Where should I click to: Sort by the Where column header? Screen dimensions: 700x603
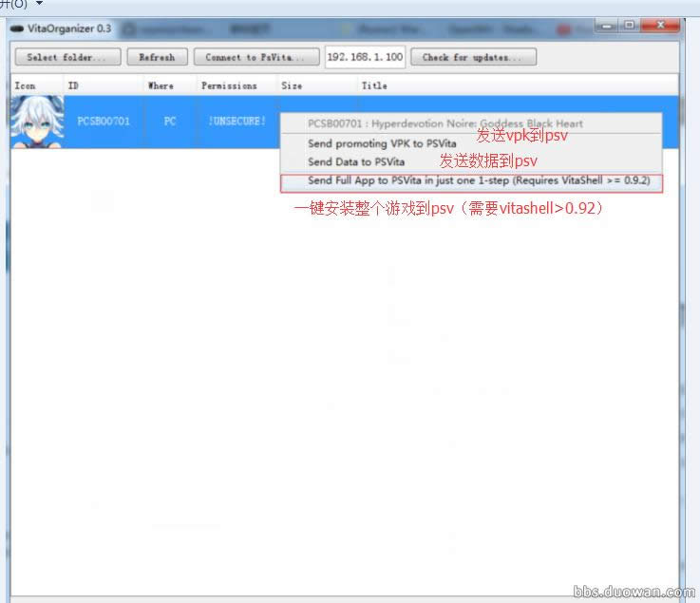pos(161,85)
